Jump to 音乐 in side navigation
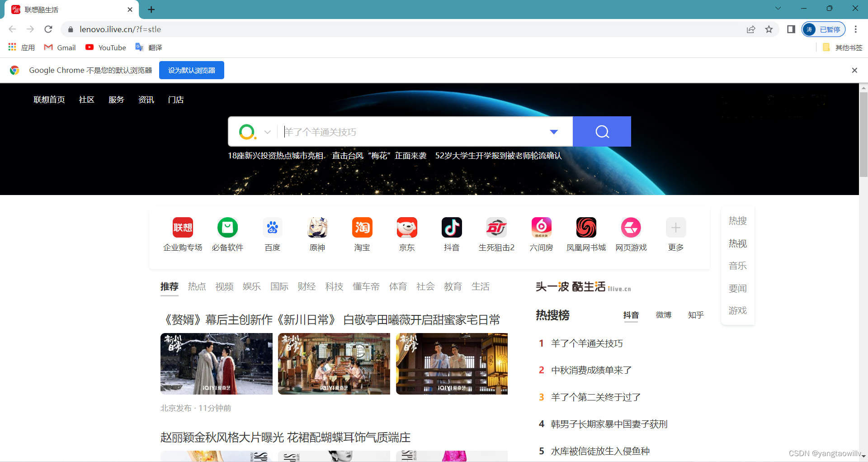 click(738, 266)
